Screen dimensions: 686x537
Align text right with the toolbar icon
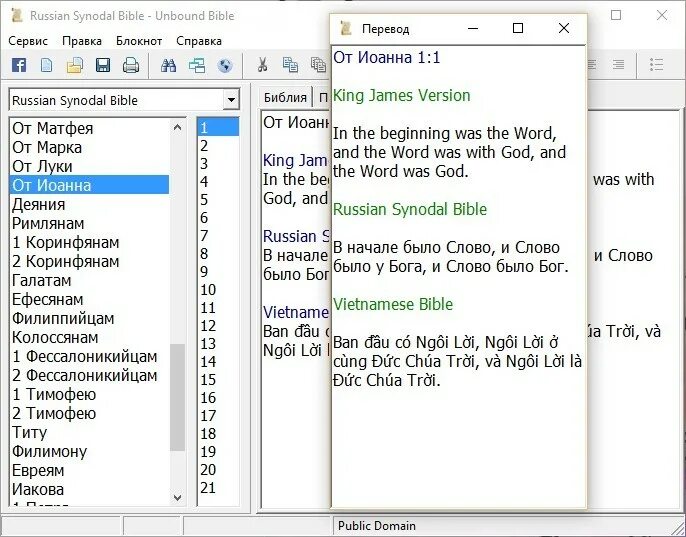pyautogui.click(x=618, y=65)
